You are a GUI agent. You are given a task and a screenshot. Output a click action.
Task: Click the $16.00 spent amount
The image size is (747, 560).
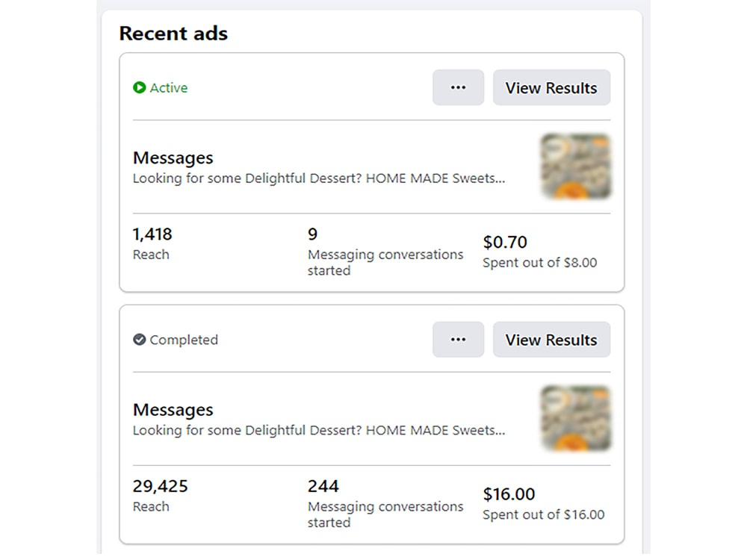(509, 494)
